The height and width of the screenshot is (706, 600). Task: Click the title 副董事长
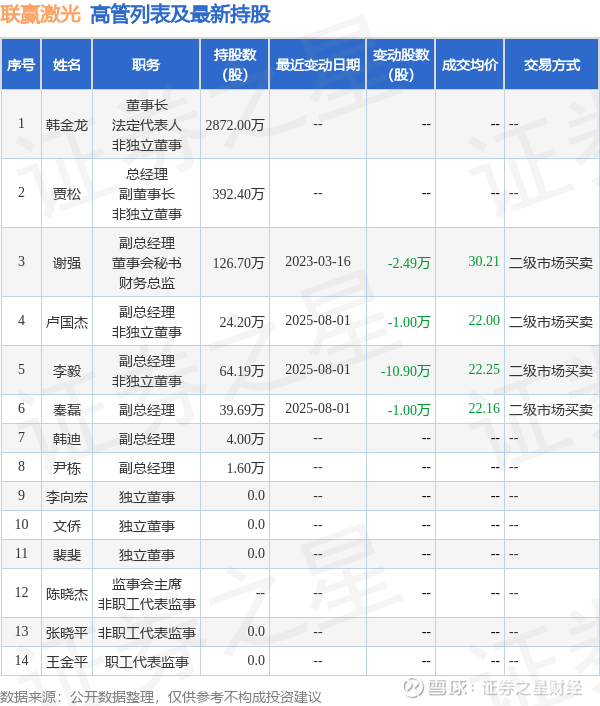click(147, 194)
